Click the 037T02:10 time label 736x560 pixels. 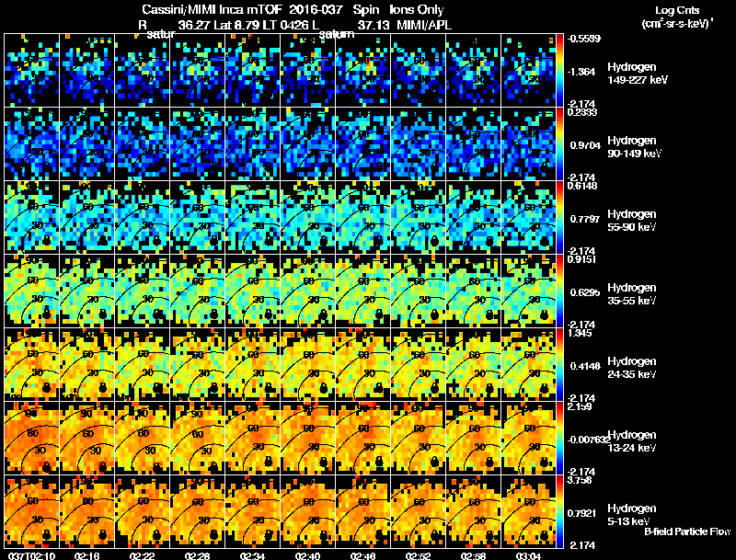pyautogui.click(x=31, y=556)
